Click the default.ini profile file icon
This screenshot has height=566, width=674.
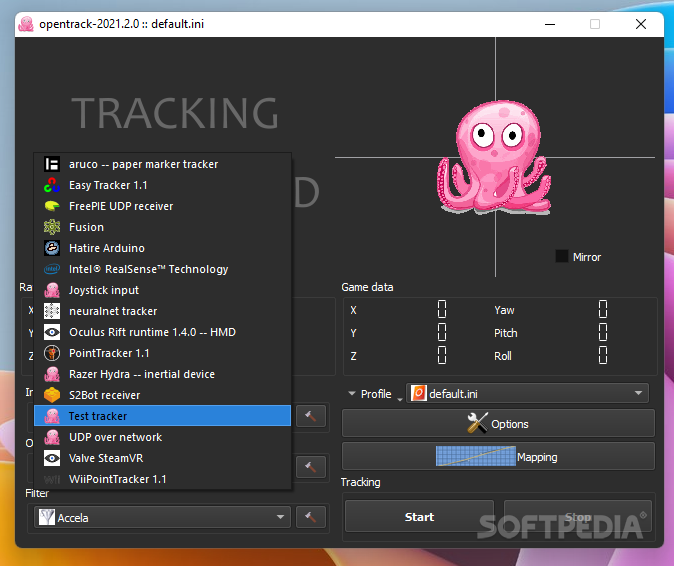[418, 393]
